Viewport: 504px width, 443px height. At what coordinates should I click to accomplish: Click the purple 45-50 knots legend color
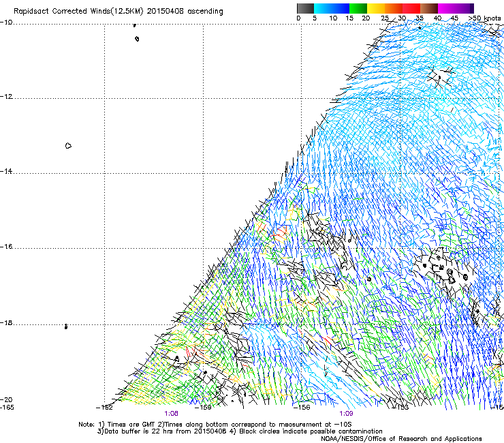pos(464,8)
